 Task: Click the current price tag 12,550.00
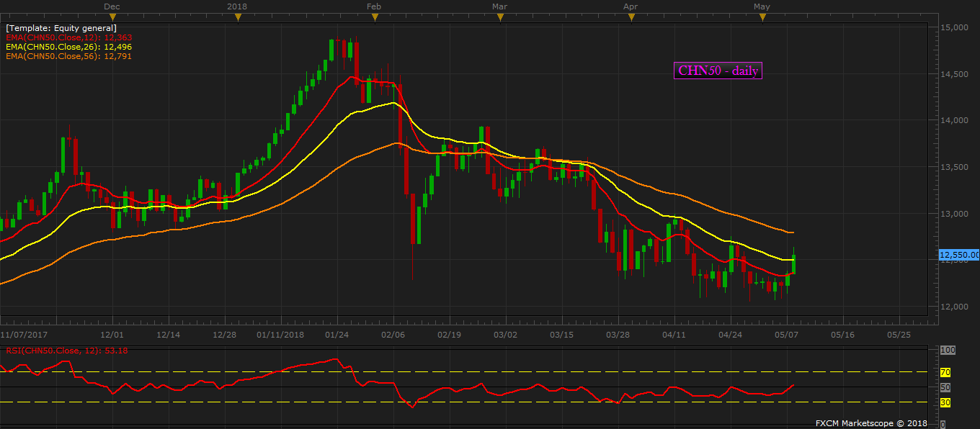(x=958, y=255)
